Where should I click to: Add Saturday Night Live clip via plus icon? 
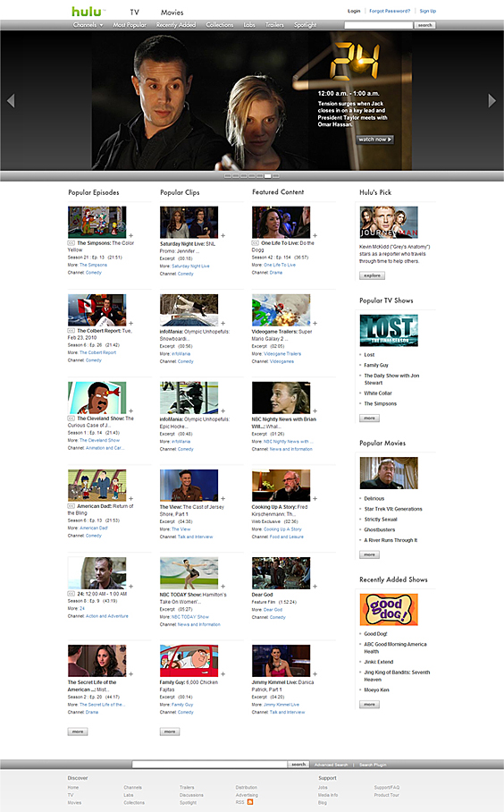tap(223, 235)
